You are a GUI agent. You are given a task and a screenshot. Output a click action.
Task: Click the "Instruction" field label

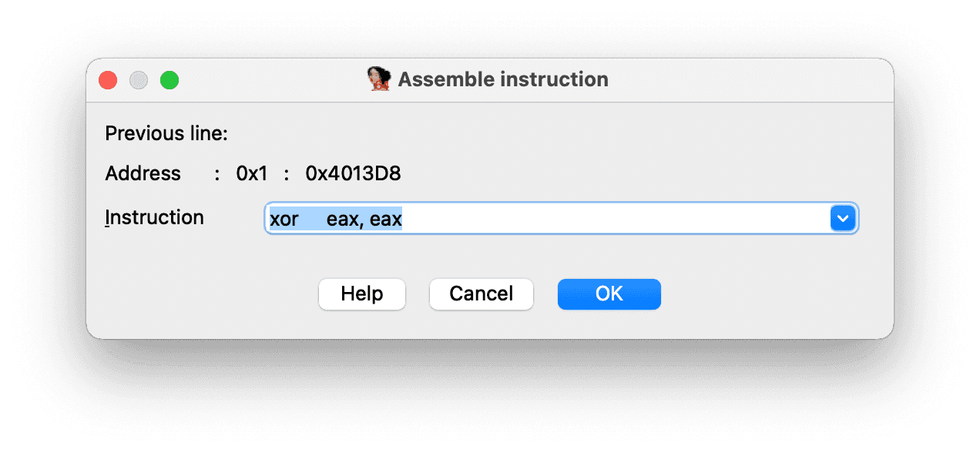(155, 217)
